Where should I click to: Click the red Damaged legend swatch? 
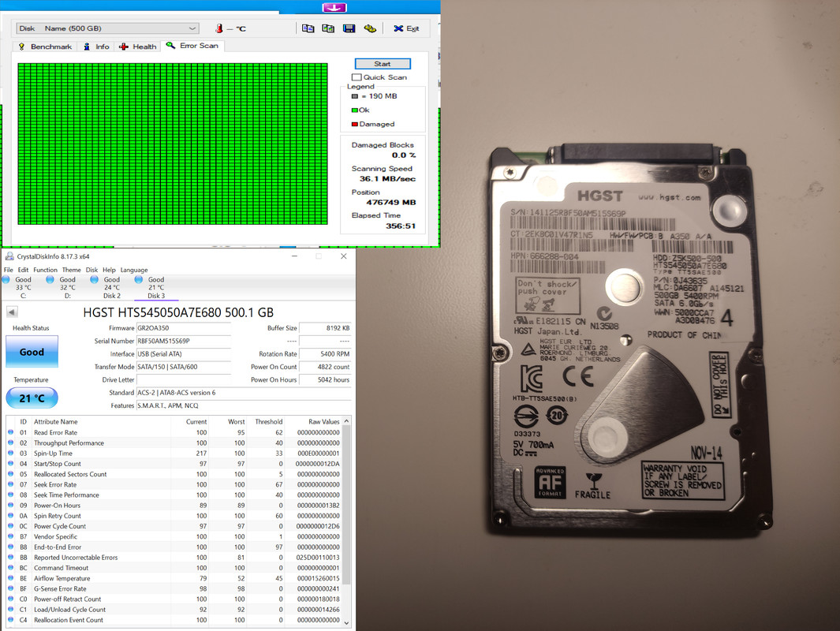355,125
